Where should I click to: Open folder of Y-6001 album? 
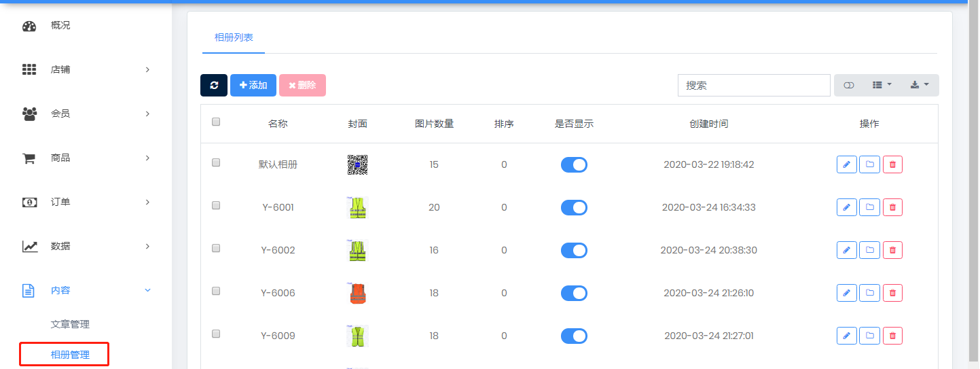(869, 207)
